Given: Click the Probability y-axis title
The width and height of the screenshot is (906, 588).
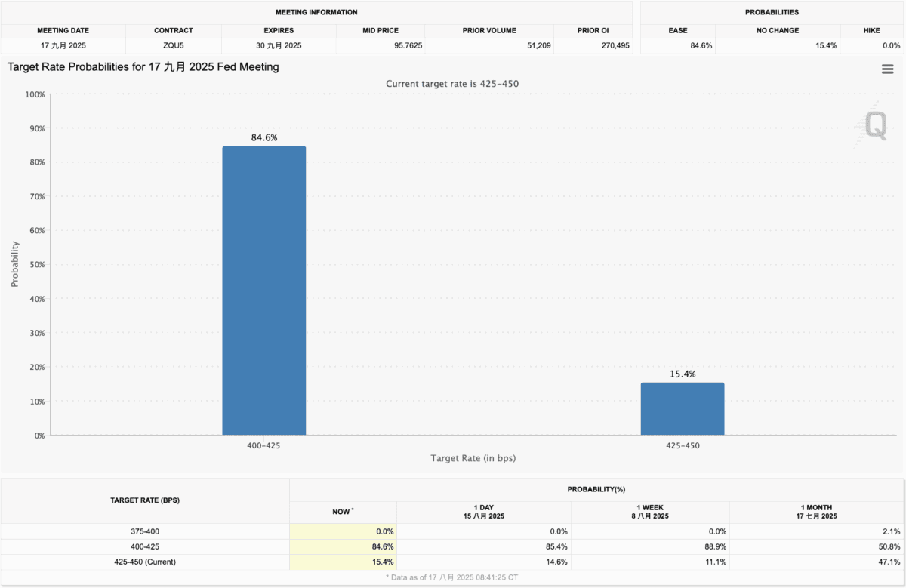Looking at the screenshot, I should coord(15,263).
